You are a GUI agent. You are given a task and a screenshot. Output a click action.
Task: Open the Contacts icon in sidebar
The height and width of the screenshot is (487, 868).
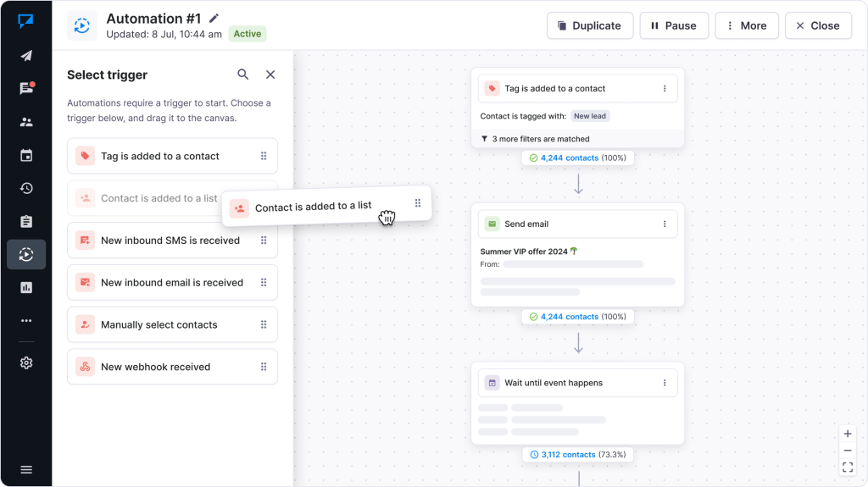(x=26, y=122)
